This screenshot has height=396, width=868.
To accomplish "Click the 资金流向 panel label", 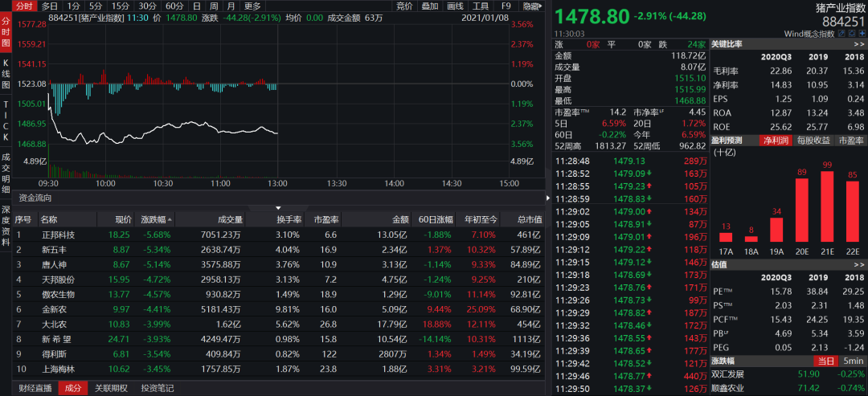I will coord(35,198).
